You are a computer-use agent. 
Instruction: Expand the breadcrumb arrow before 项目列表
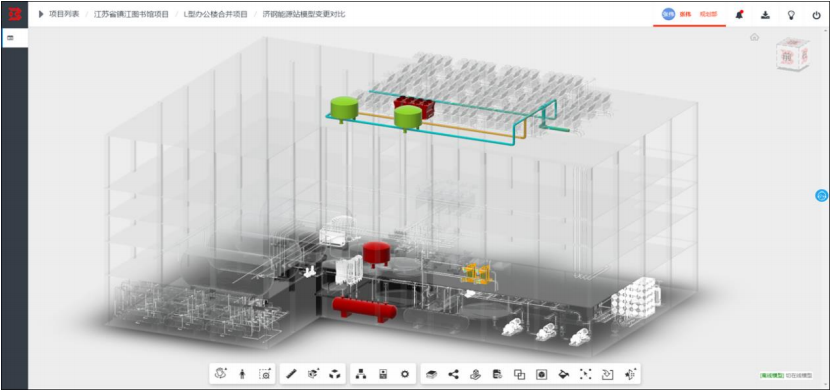pyautogui.click(x=41, y=14)
